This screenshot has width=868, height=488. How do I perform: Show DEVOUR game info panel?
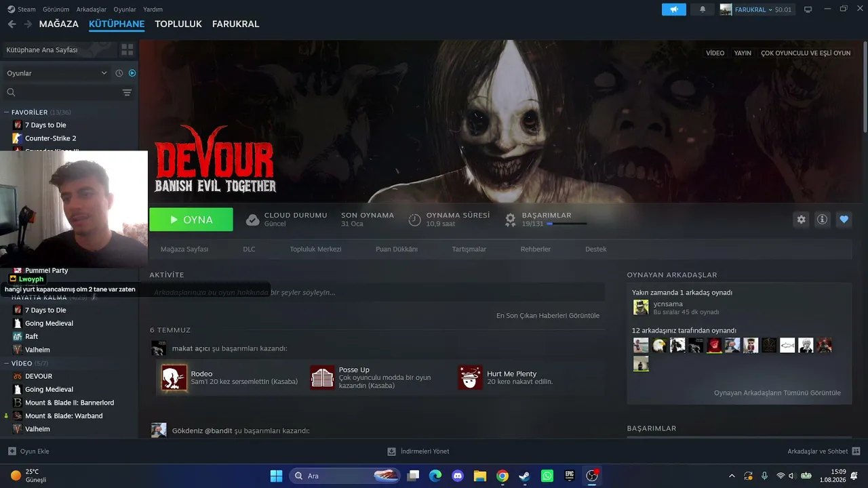[823, 220]
